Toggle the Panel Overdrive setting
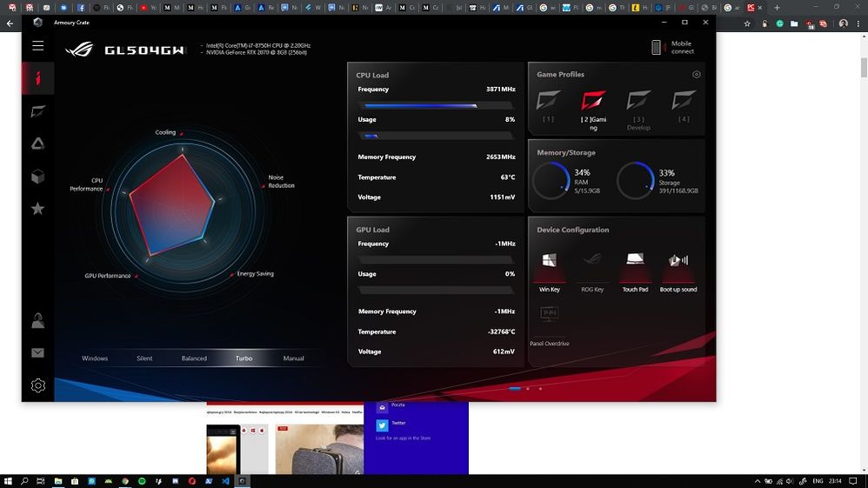The height and width of the screenshot is (488, 868). pos(549,314)
